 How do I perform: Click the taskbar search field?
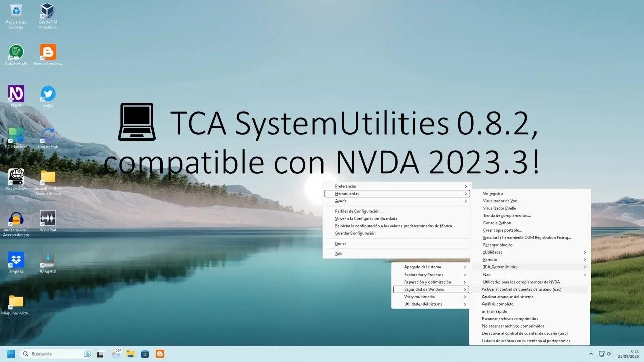pyautogui.click(x=55, y=354)
